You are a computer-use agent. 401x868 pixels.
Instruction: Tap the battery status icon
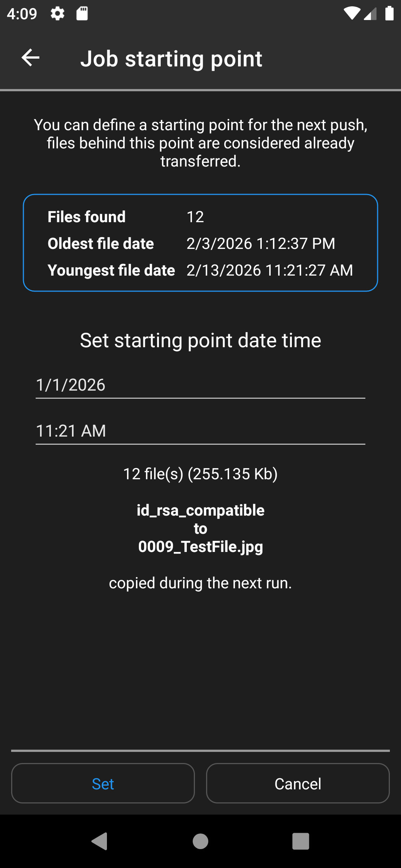pyautogui.click(x=389, y=14)
